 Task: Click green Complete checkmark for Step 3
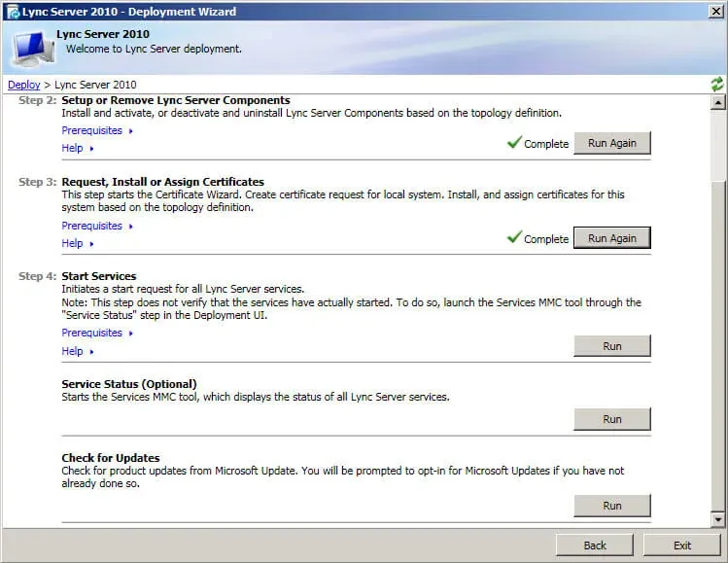click(x=514, y=237)
